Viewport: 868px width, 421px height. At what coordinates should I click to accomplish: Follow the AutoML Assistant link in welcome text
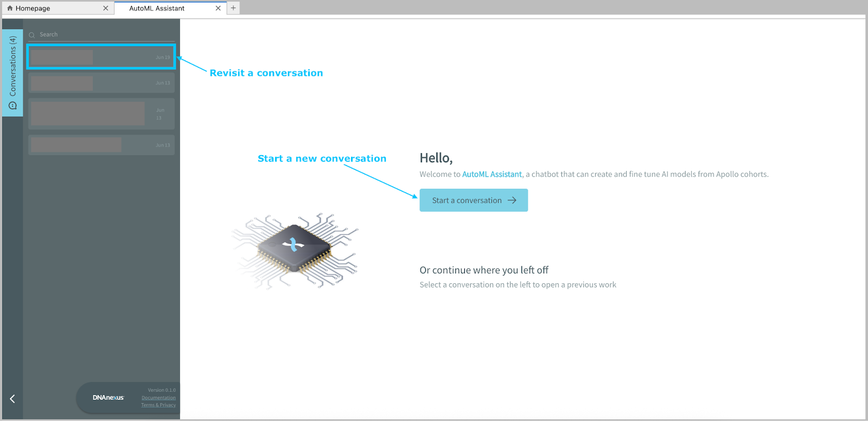coord(492,174)
